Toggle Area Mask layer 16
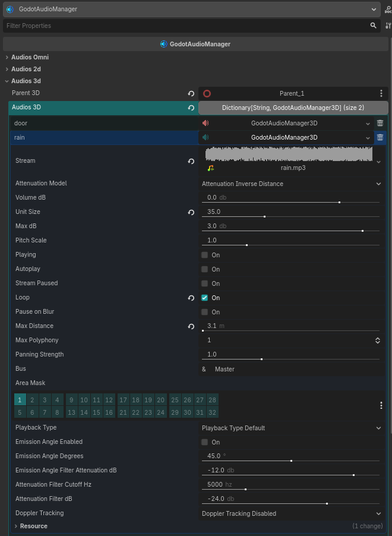The height and width of the screenshot is (536, 392). coord(109,412)
